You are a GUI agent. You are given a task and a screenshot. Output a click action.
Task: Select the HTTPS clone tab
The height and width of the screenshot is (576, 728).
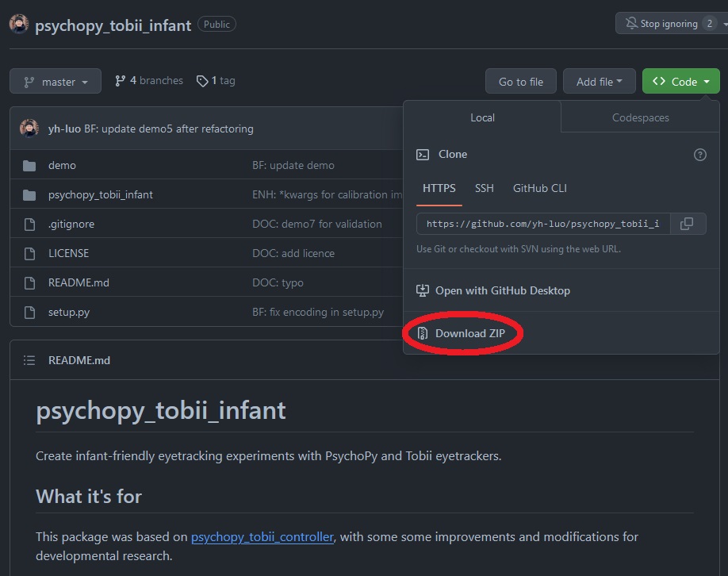pyautogui.click(x=439, y=188)
